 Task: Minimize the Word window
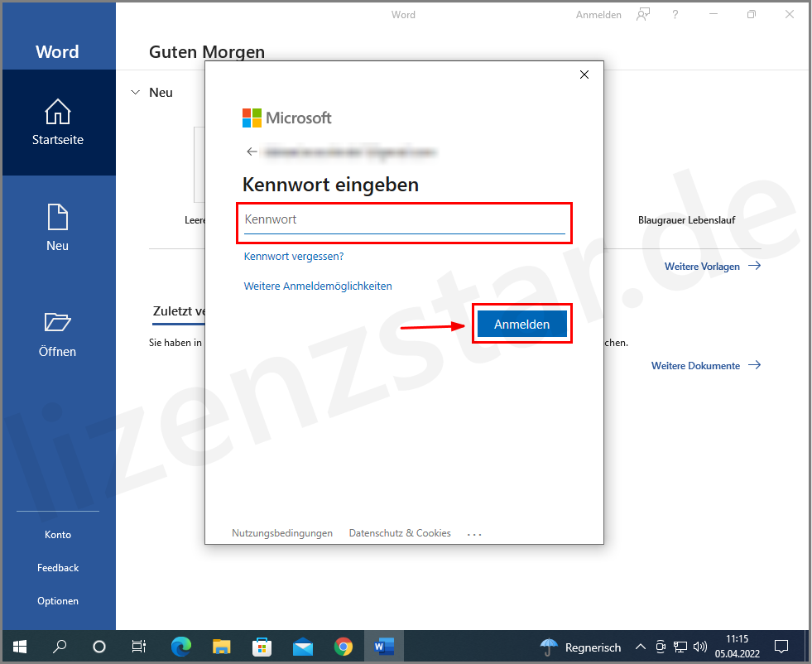(x=714, y=15)
